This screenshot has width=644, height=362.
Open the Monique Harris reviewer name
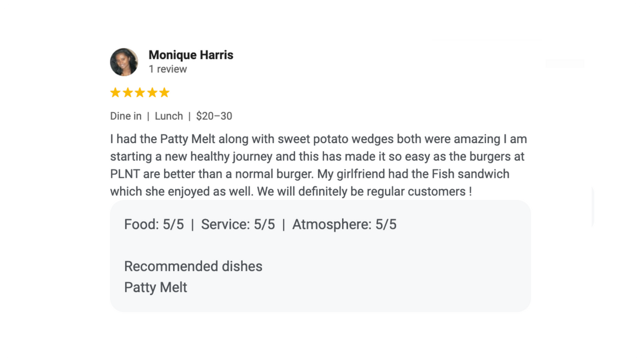pyautogui.click(x=191, y=55)
